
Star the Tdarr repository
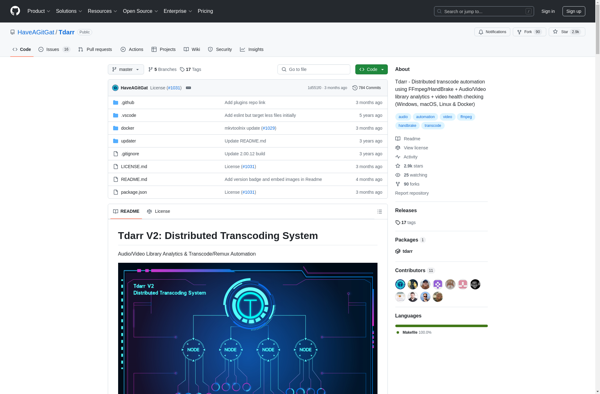pyautogui.click(x=566, y=32)
